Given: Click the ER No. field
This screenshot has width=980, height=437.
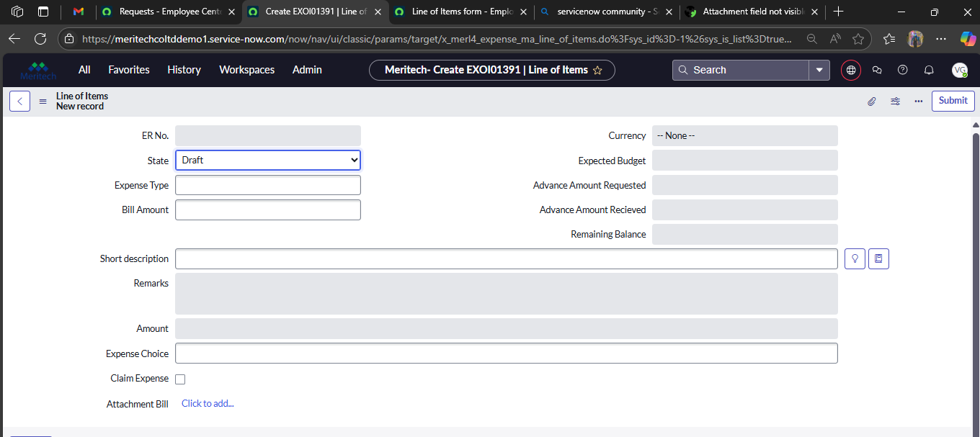Looking at the screenshot, I should pos(268,135).
